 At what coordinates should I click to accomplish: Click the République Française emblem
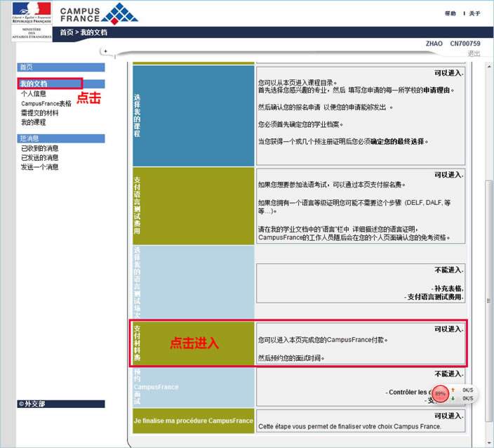(32, 13)
